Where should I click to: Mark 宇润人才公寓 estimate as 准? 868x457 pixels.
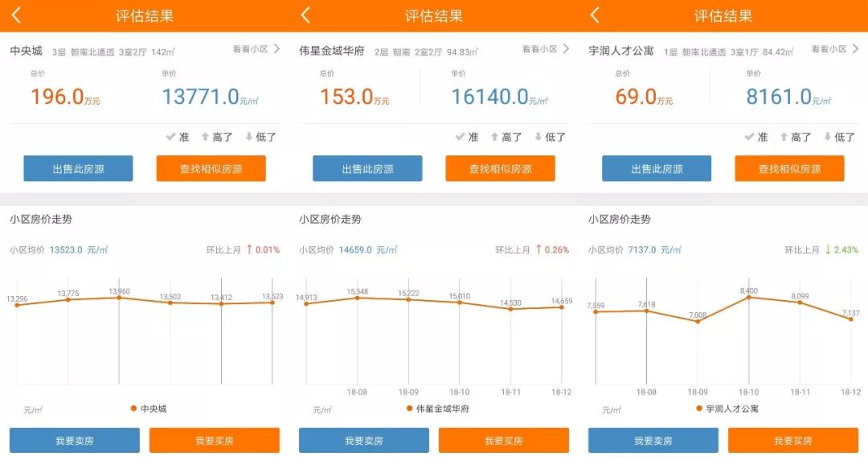point(757,137)
